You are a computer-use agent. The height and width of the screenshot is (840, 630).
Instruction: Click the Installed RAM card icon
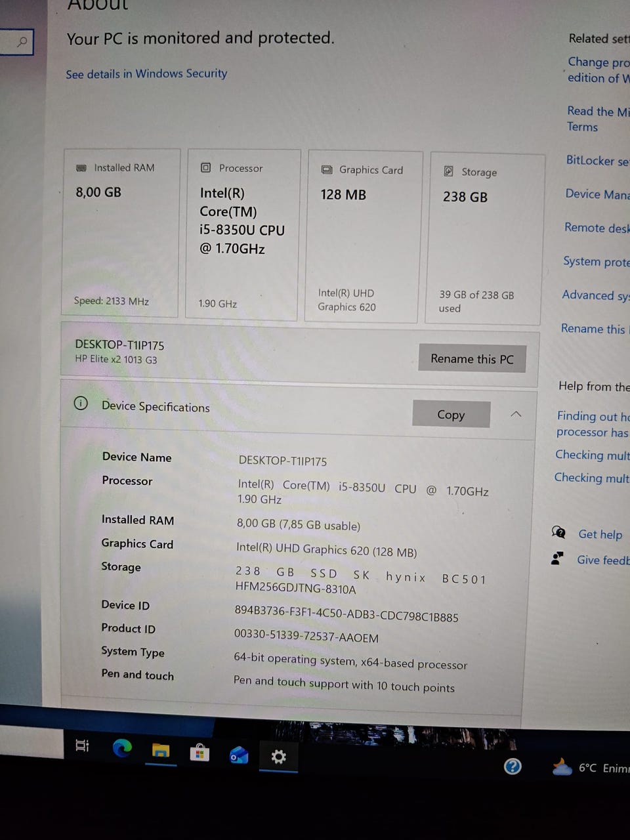pyautogui.click(x=81, y=168)
